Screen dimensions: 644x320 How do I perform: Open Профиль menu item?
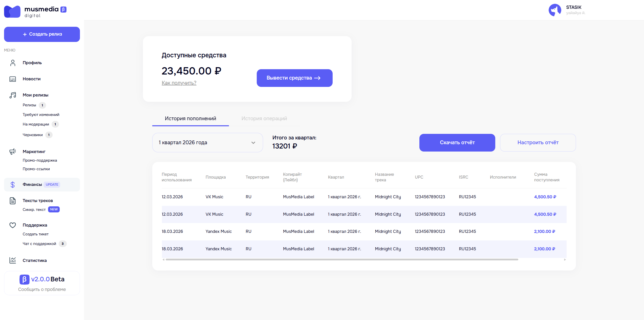[32, 63]
